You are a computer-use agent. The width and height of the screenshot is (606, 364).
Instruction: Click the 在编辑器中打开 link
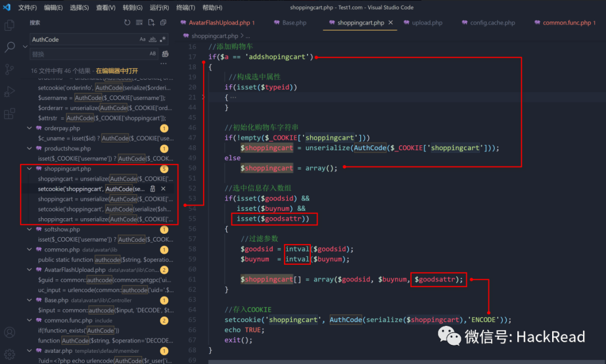[117, 71]
